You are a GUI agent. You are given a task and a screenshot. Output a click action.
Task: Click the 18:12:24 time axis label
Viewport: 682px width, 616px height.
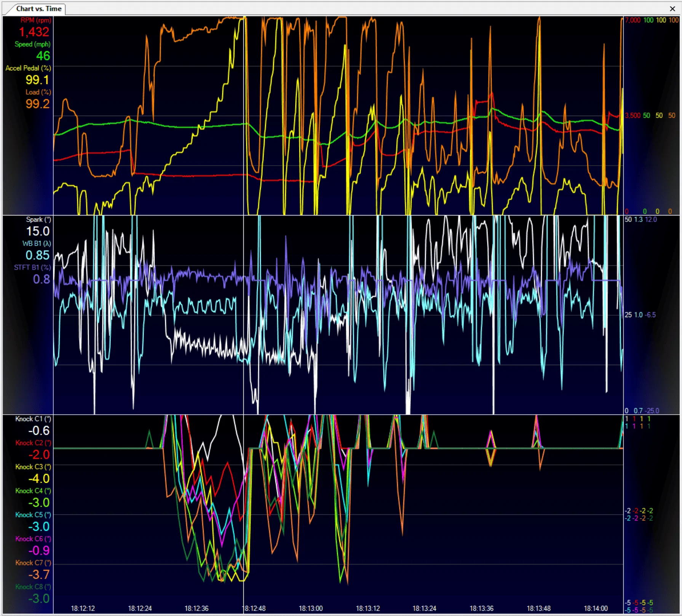pyautogui.click(x=140, y=608)
